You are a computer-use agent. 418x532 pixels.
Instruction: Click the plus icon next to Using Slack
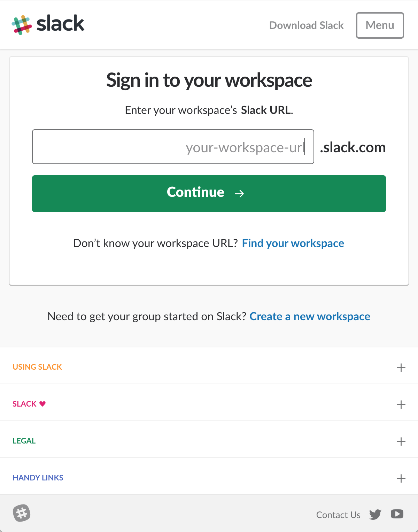(x=401, y=368)
